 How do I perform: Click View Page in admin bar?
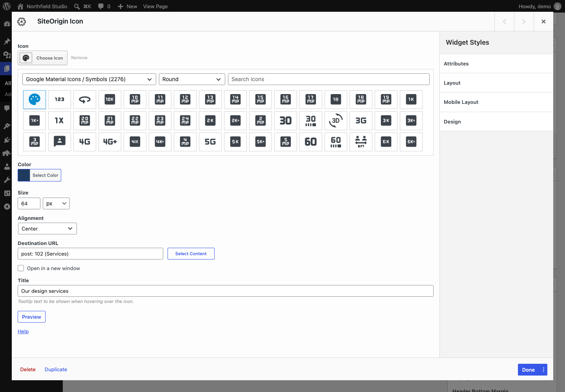click(x=155, y=6)
